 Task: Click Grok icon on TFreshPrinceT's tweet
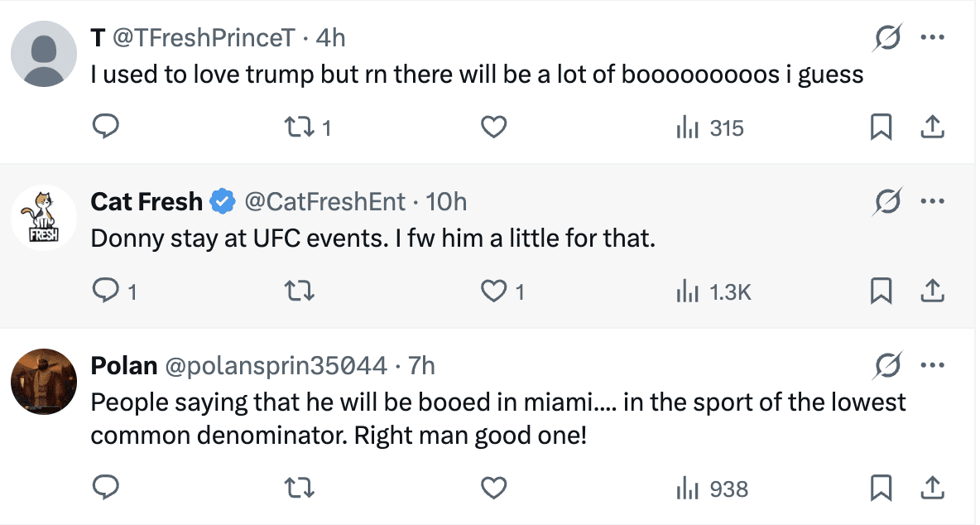[x=887, y=37]
